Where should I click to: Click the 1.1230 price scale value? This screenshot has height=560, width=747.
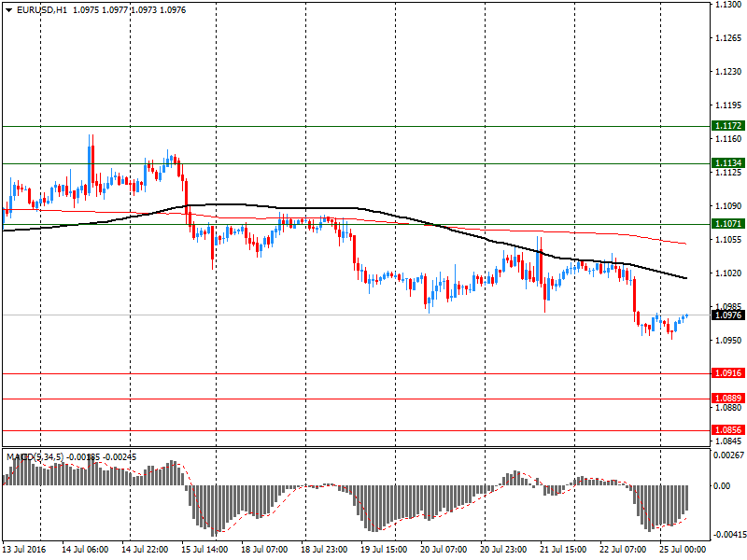[728, 72]
